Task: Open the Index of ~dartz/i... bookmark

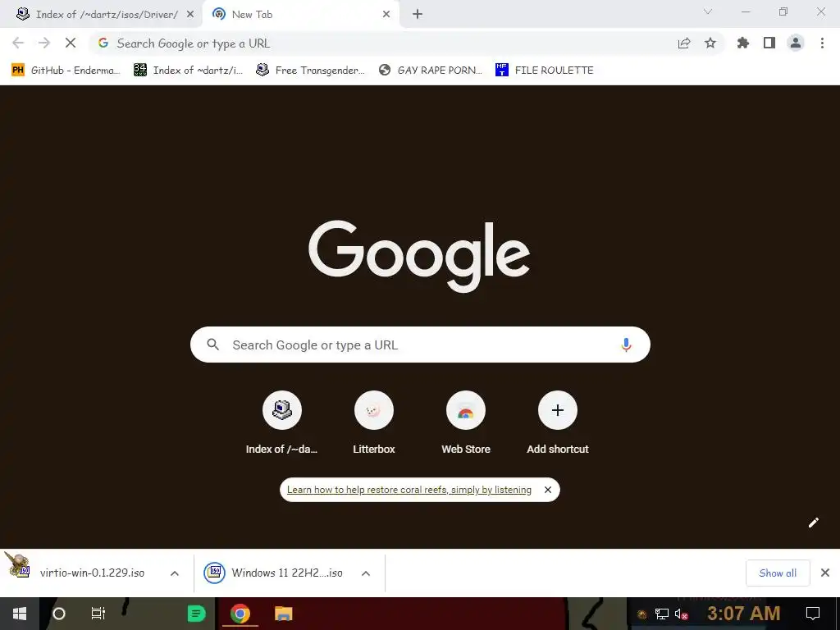Action: coord(188,70)
